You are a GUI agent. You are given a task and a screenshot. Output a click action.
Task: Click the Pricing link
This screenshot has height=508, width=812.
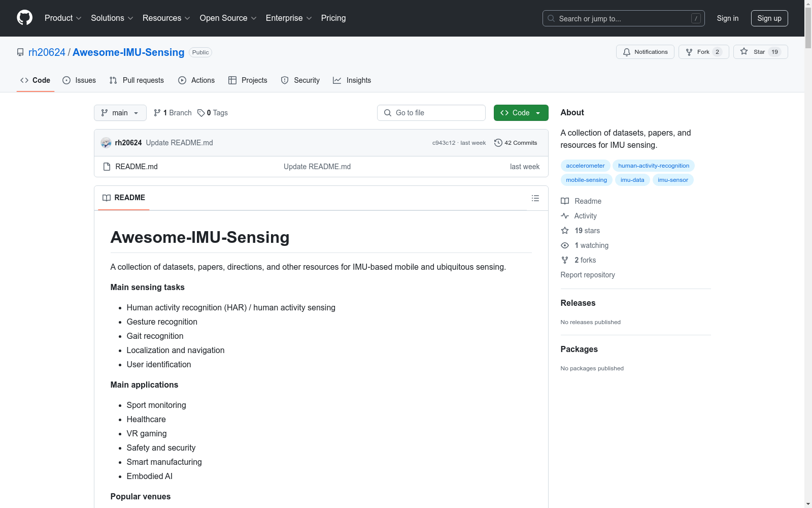[x=333, y=18]
